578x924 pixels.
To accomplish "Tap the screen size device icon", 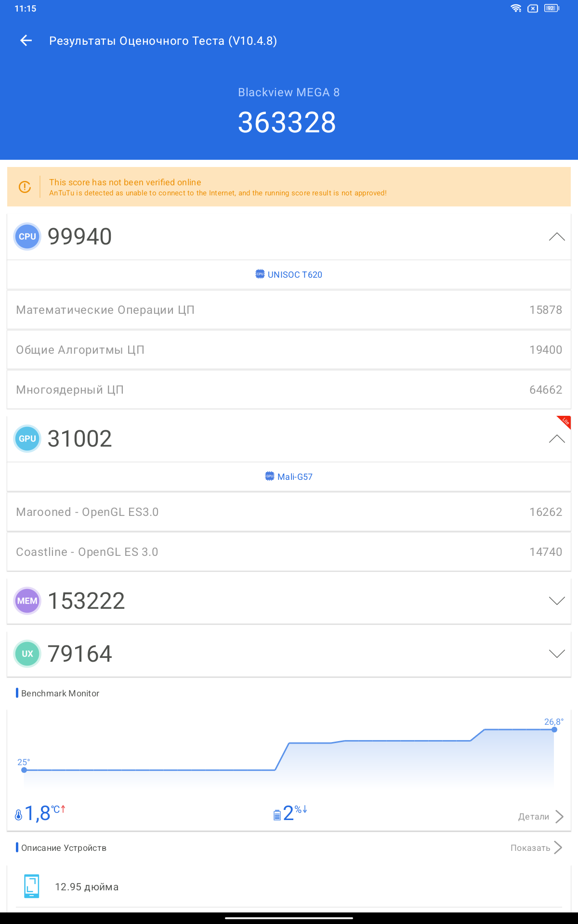I will 32,886.
